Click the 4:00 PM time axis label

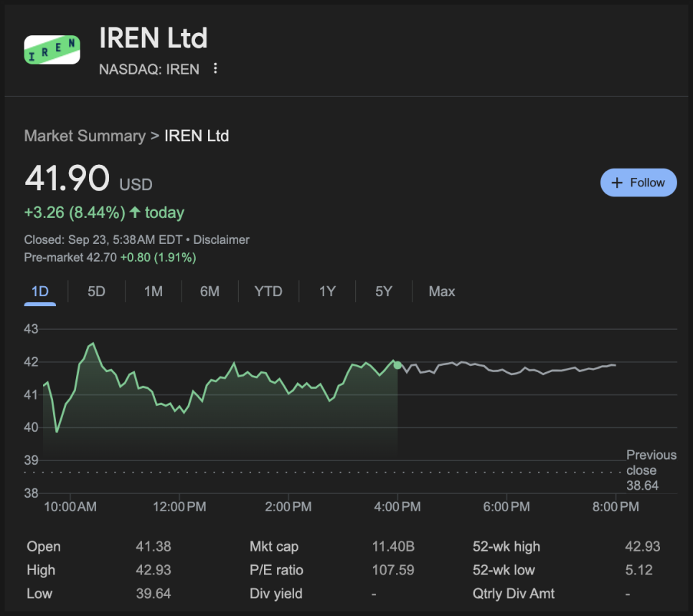397,506
